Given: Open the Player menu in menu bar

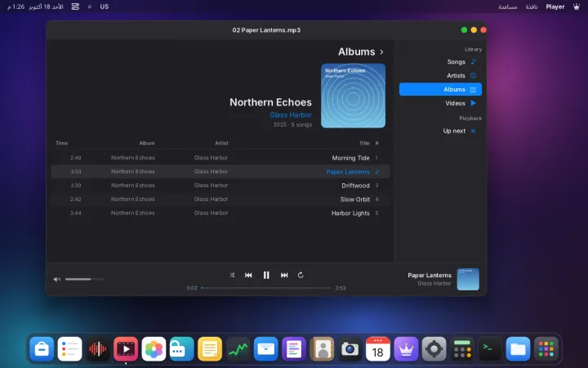Looking at the screenshot, I should click(x=555, y=7).
